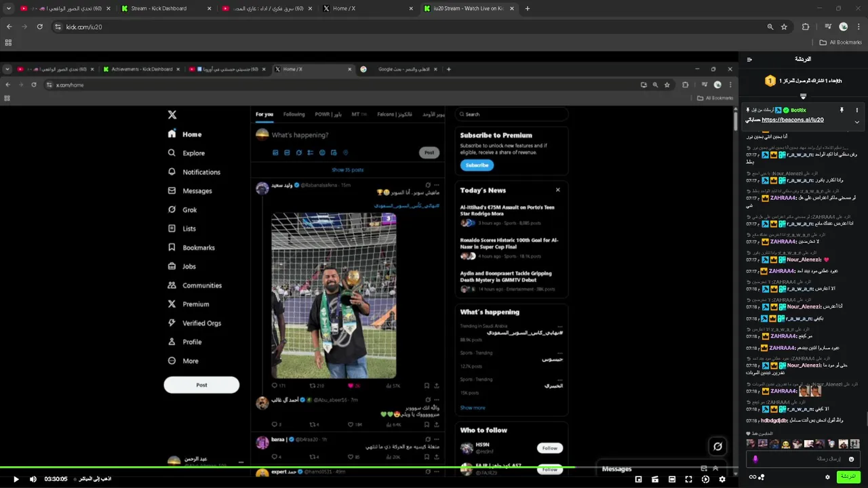Open Notifications in the X sidebar

(194, 172)
